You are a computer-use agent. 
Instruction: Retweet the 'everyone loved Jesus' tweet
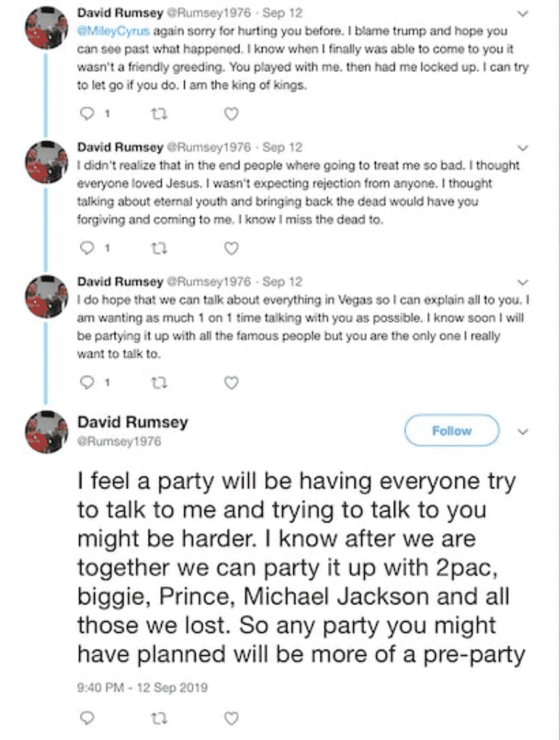tap(159, 248)
